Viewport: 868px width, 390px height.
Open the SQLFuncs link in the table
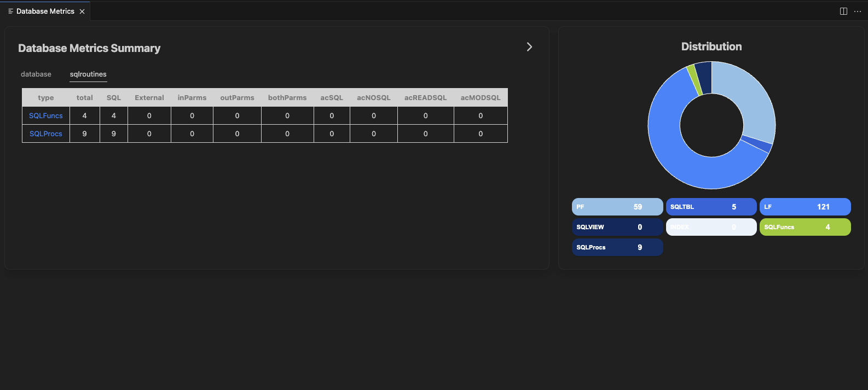pyautogui.click(x=46, y=116)
